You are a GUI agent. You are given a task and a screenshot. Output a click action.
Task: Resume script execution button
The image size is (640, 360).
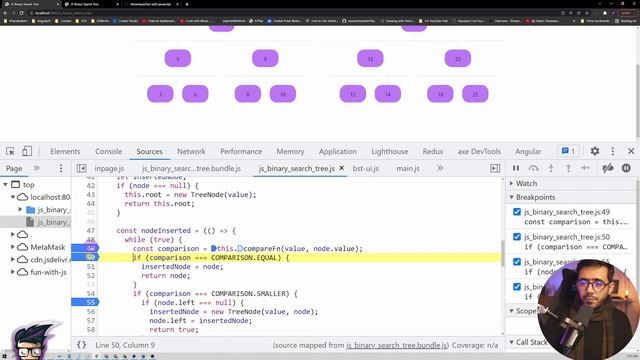click(516, 168)
